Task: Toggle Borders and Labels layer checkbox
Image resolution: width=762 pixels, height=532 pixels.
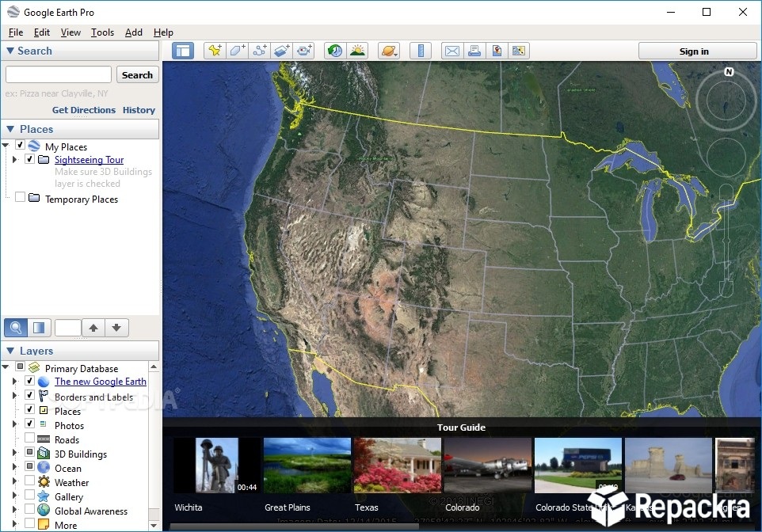Action: [x=29, y=395]
